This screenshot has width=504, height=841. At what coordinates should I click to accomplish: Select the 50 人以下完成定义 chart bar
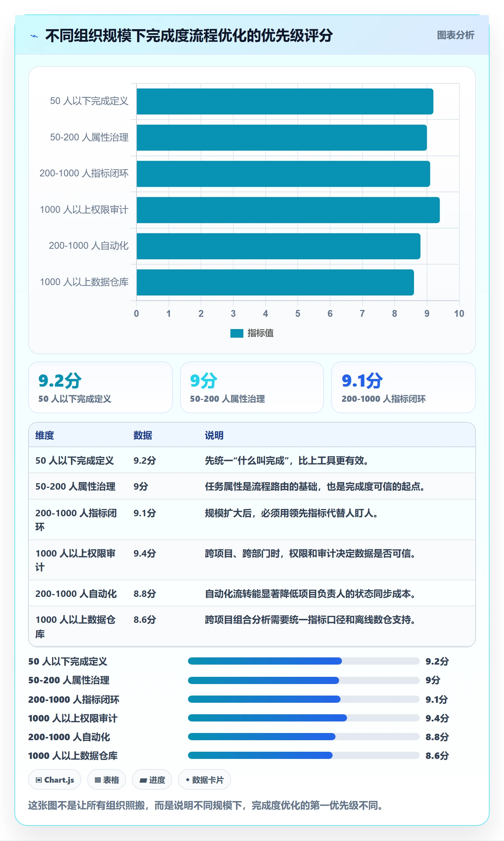[285, 102]
